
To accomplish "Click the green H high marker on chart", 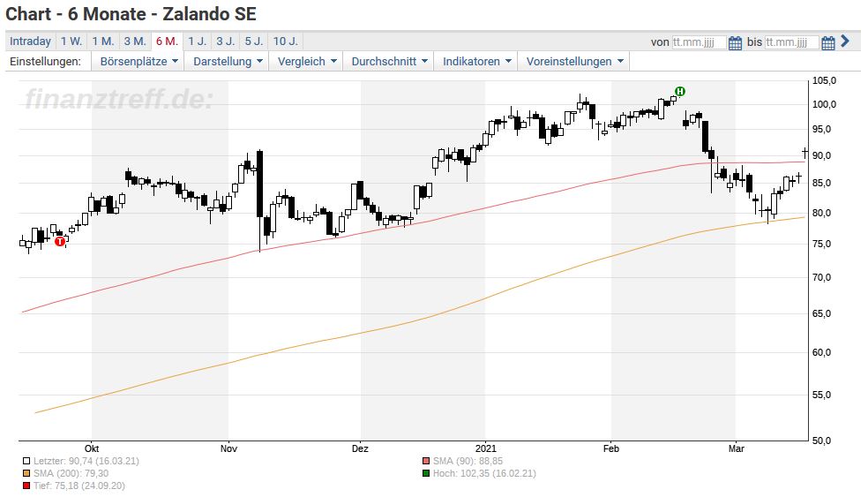I will click(x=680, y=92).
